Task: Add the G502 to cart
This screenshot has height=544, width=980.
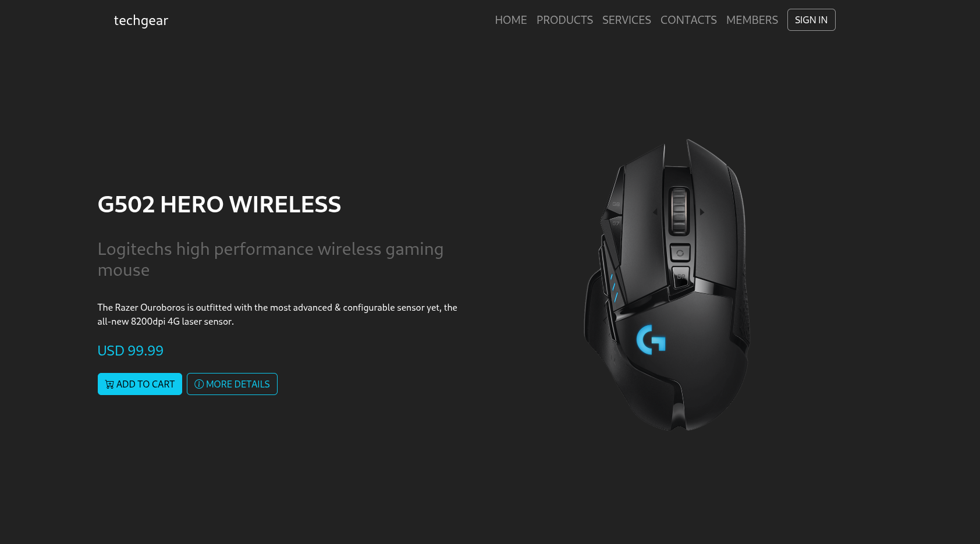Action: coord(140,384)
